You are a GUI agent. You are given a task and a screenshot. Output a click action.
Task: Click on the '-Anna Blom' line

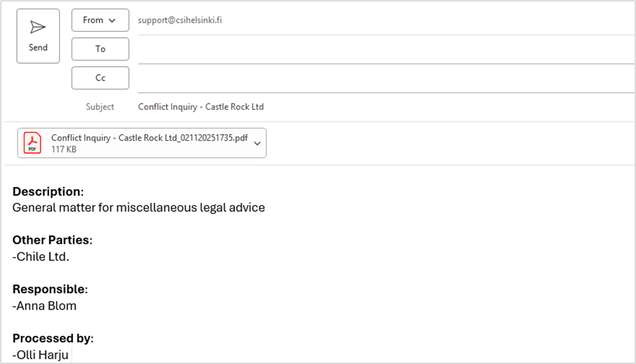44,306
